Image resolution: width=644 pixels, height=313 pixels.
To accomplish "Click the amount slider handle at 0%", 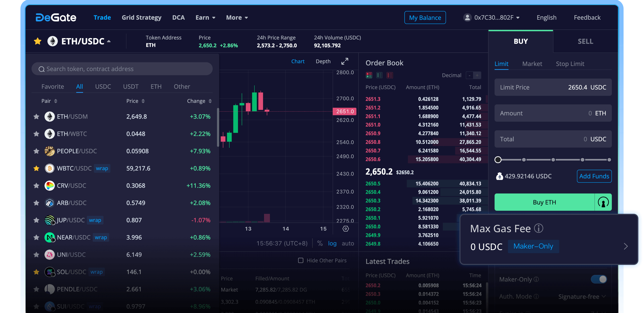I will 498,160.
